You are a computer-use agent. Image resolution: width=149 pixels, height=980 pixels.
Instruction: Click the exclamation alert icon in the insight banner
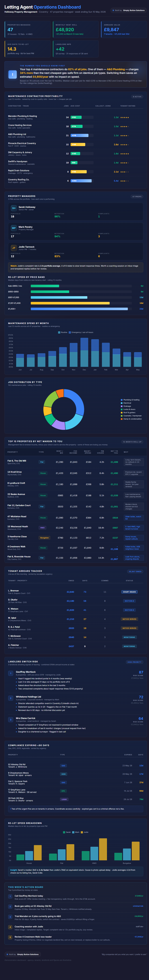pyautogui.click(x=12, y=75)
